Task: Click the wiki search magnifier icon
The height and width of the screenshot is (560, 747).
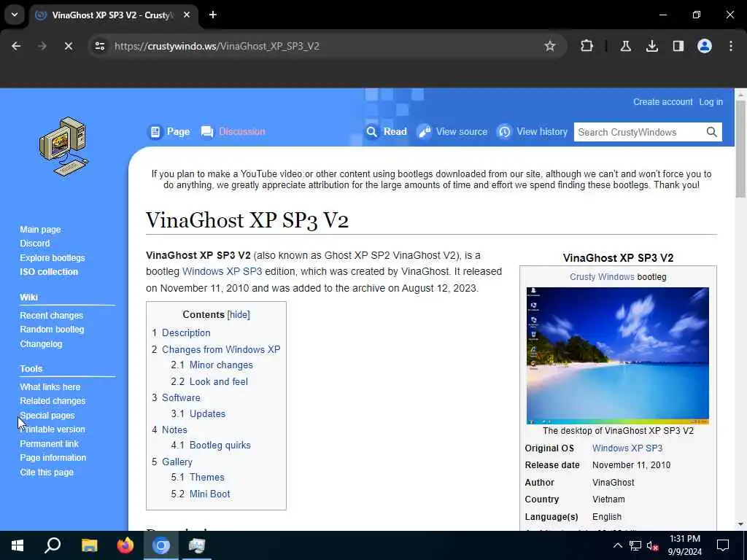Action: click(x=712, y=132)
